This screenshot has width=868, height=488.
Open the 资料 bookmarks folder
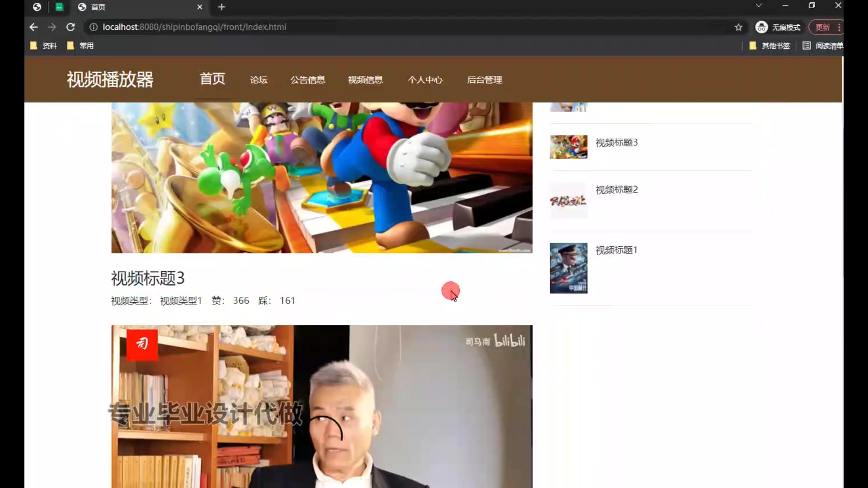pyautogui.click(x=44, y=46)
